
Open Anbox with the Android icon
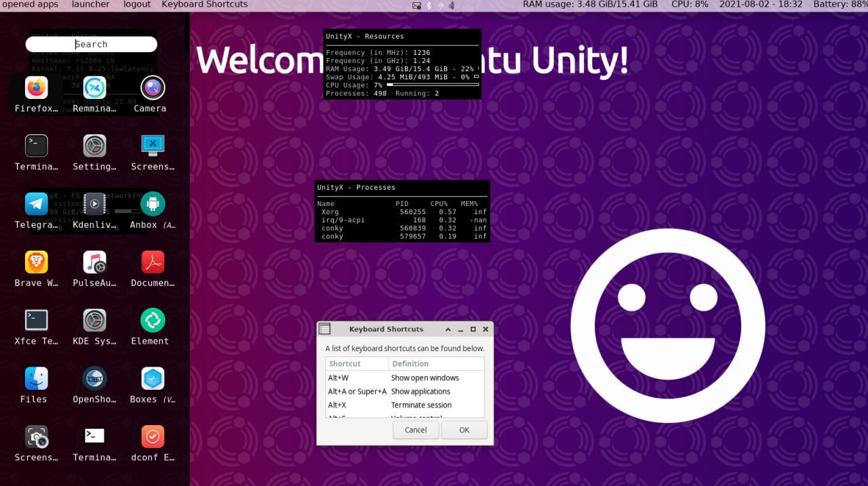point(153,211)
